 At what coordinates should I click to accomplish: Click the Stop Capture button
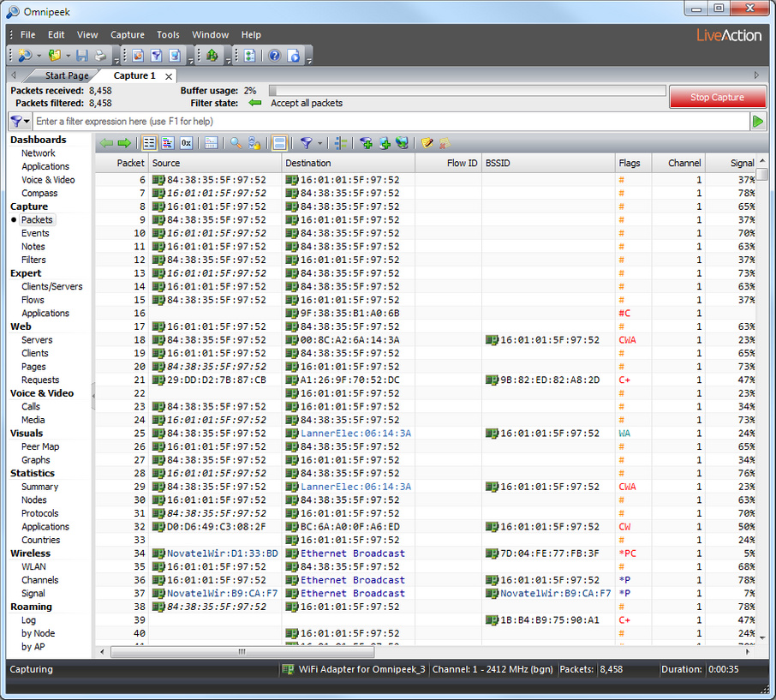[x=717, y=97]
